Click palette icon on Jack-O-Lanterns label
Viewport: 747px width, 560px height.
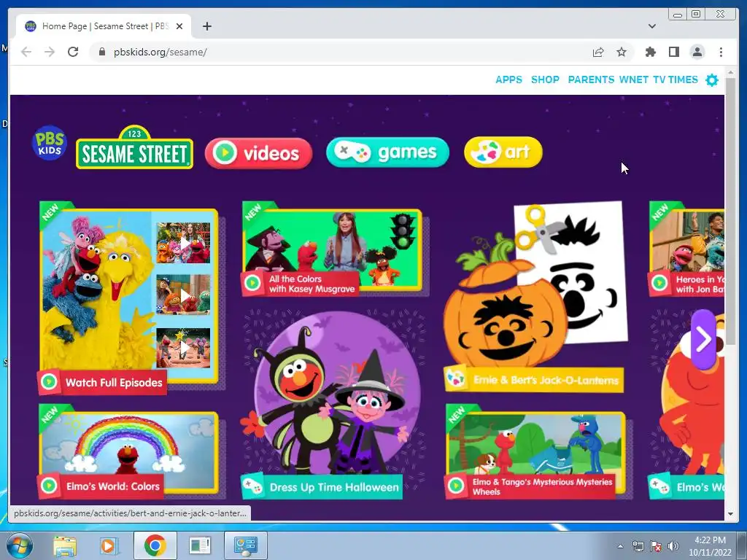tap(456, 379)
